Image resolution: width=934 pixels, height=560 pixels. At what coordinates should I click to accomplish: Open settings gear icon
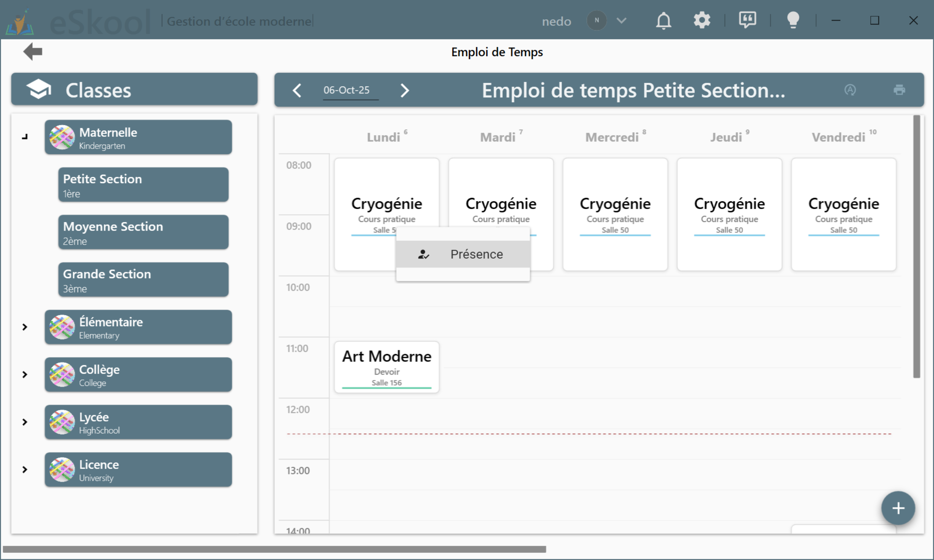point(702,20)
